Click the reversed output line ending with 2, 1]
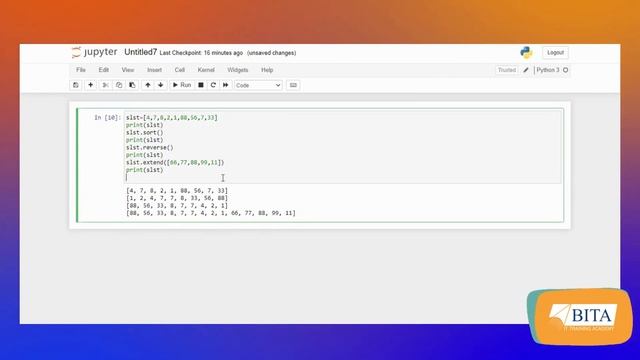640x360 pixels. pos(177,206)
